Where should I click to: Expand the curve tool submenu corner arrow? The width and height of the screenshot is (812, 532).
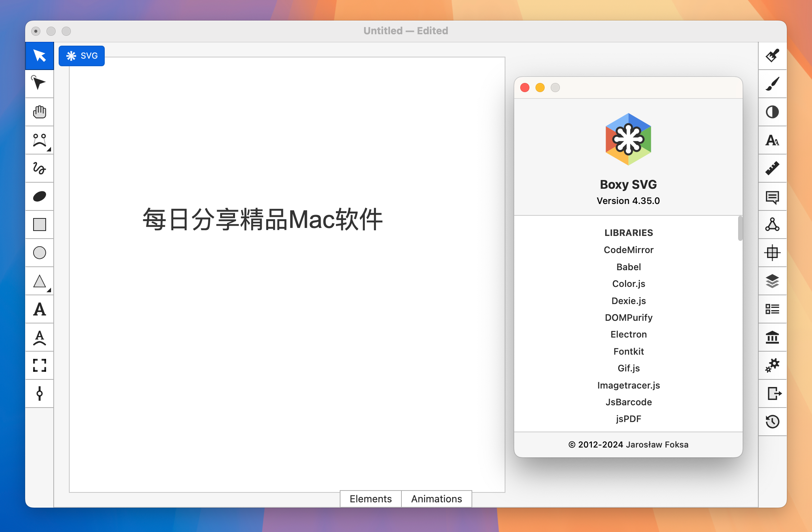coord(49,150)
